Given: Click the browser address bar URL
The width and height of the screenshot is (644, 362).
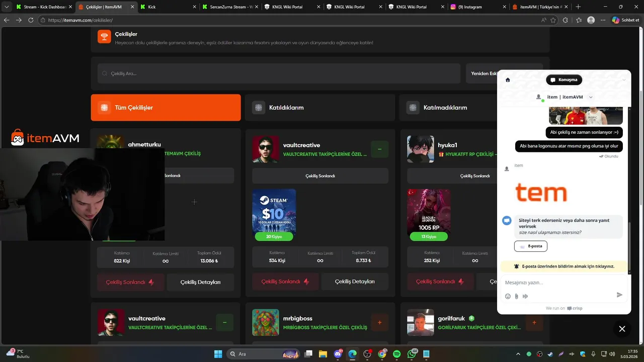Looking at the screenshot, I should [x=80, y=20].
